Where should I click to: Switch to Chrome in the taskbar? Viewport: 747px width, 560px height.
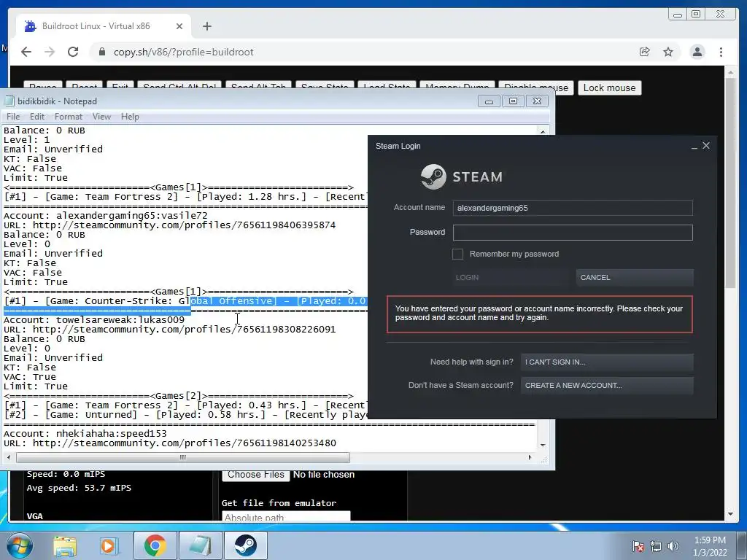tap(155, 545)
